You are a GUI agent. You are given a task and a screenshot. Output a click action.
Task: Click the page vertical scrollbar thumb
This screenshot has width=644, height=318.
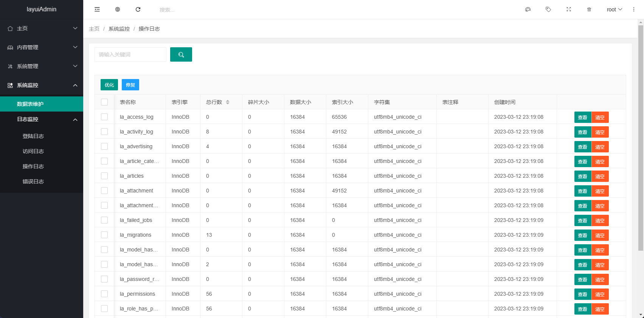click(x=641, y=138)
